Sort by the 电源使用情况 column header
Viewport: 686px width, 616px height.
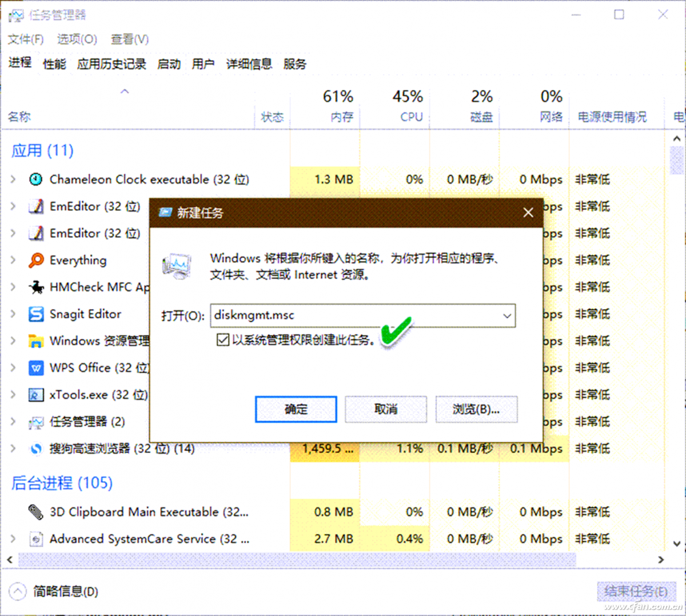point(612,117)
